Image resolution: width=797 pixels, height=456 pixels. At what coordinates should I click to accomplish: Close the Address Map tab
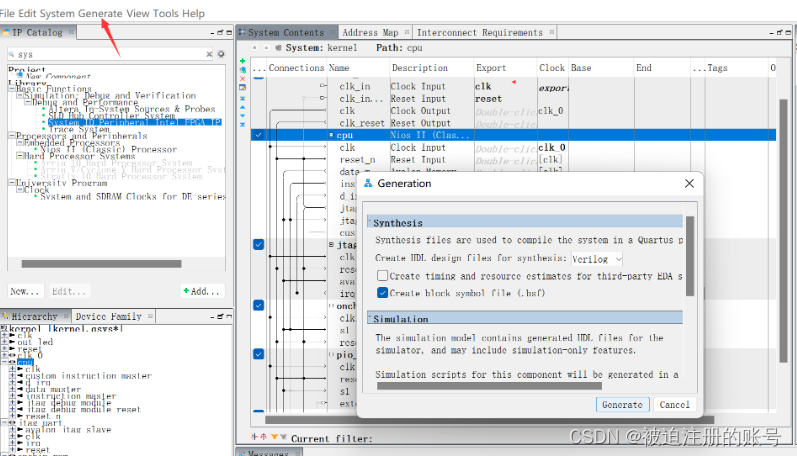[x=407, y=32]
